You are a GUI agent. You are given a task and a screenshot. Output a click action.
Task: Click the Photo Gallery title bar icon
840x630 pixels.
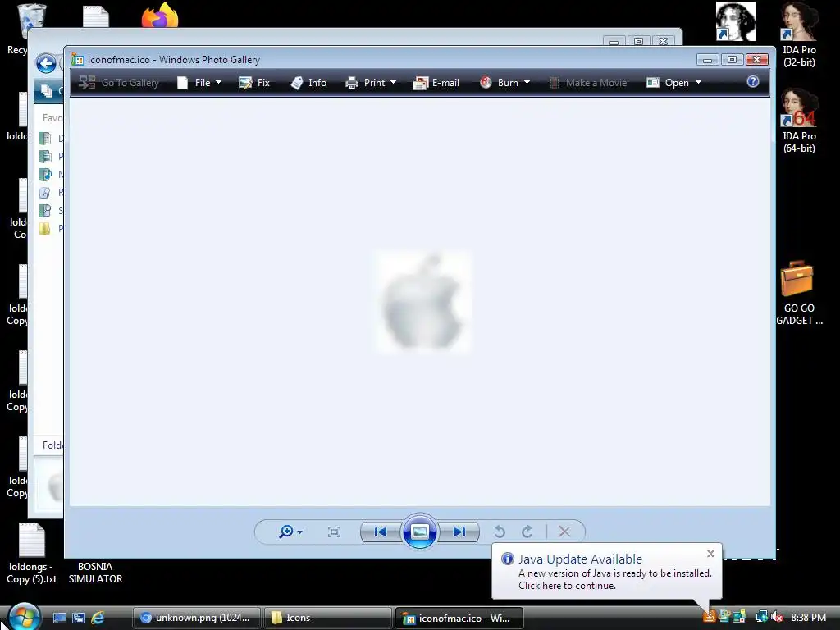[x=78, y=59]
